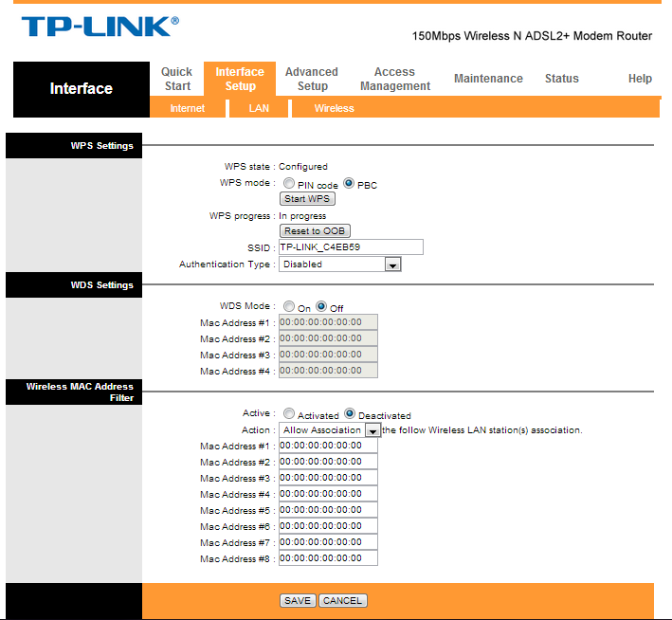Click Reset to OOB button
Viewport: 672px width, 620px height.
coord(315,230)
